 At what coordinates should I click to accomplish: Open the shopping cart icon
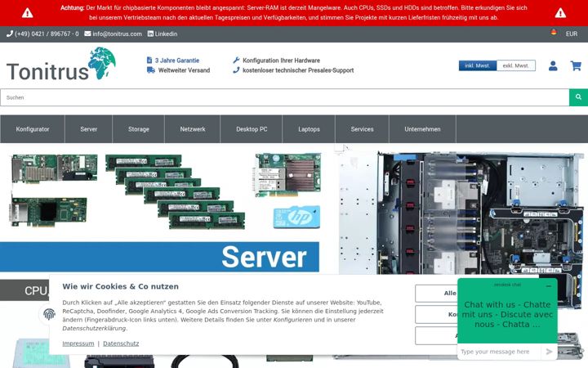[x=576, y=66]
